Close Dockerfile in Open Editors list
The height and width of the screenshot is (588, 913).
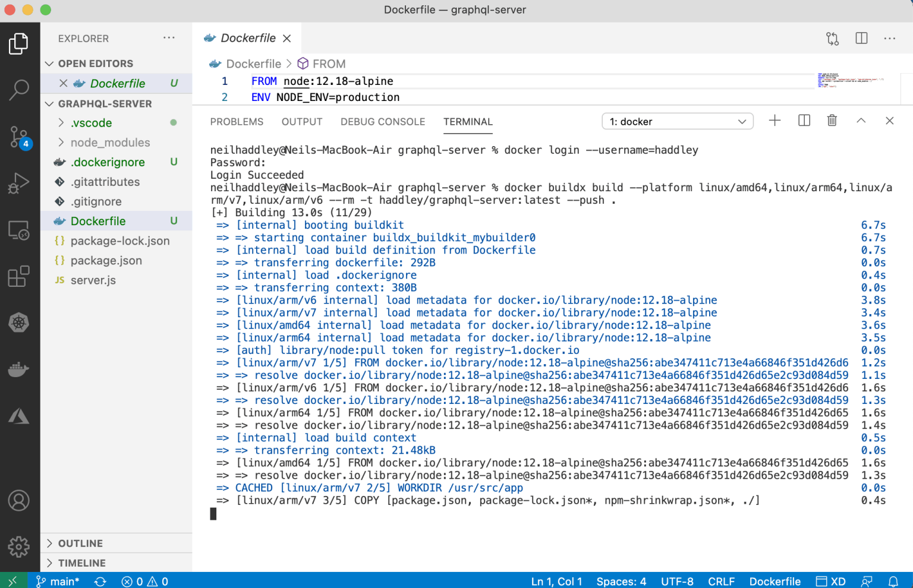pos(64,83)
